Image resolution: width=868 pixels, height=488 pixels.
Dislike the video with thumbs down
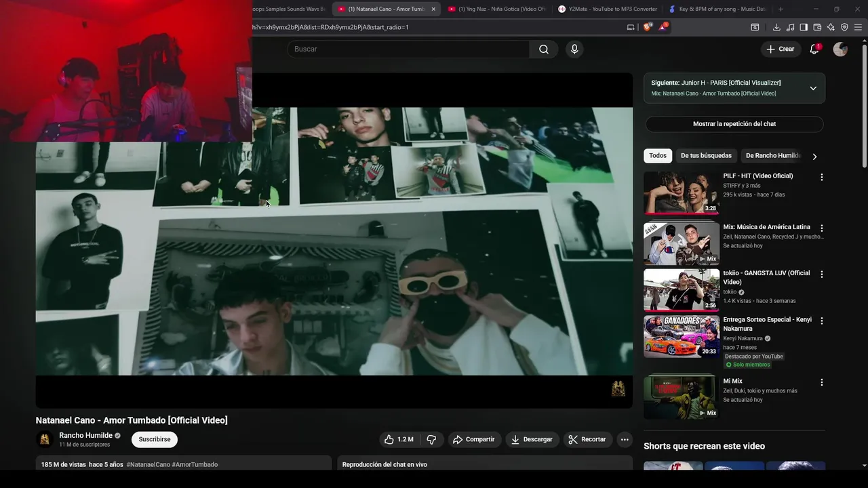[431, 439]
